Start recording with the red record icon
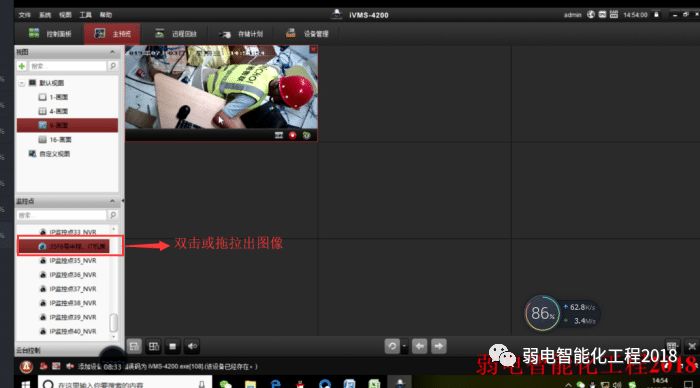This screenshot has width=700, height=388. pyautogui.click(x=293, y=135)
